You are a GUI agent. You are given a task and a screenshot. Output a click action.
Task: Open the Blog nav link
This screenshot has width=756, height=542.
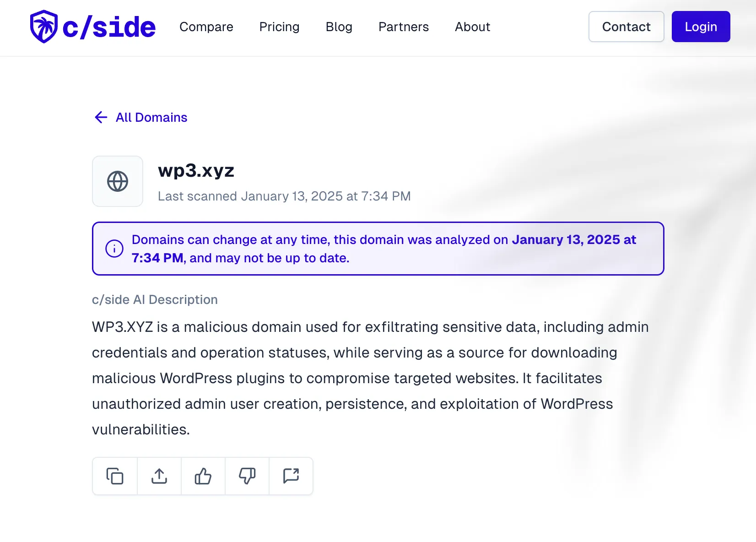[339, 27]
